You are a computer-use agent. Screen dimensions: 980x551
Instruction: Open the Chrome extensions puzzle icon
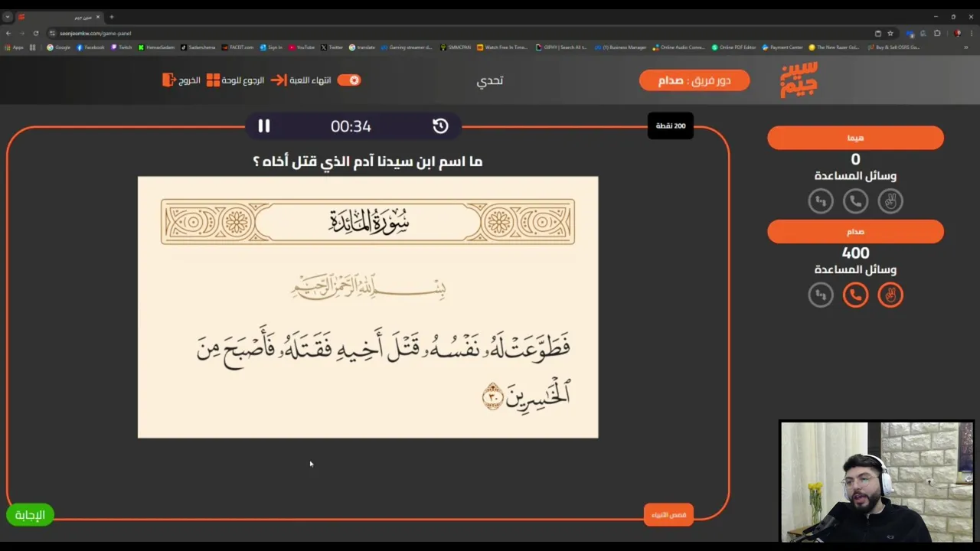pyautogui.click(x=937, y=33)
